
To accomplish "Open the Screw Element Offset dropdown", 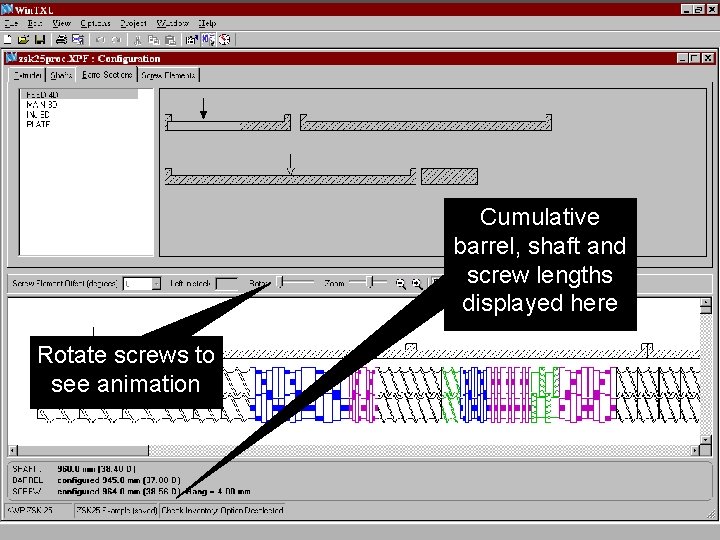I will pyautogui.click(x=156, y=284).
